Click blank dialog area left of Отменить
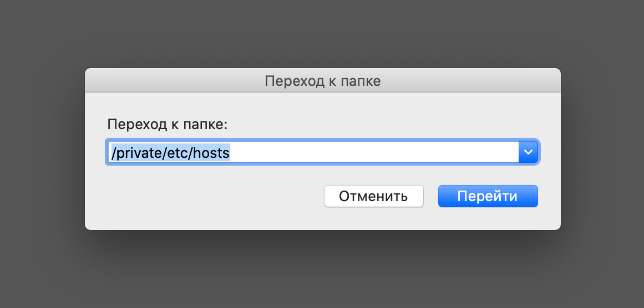This screenshot has height=308, width=644. pos(211,197)
